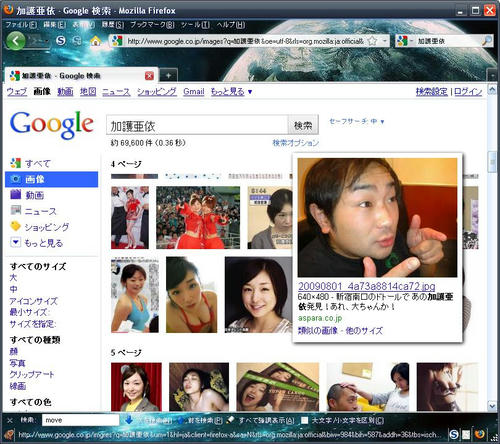Image resolution: width=500 pixels, height=444 pixels.
Task: Open the enlarged man pointing preview image
Action: click(x=377, y=217)
